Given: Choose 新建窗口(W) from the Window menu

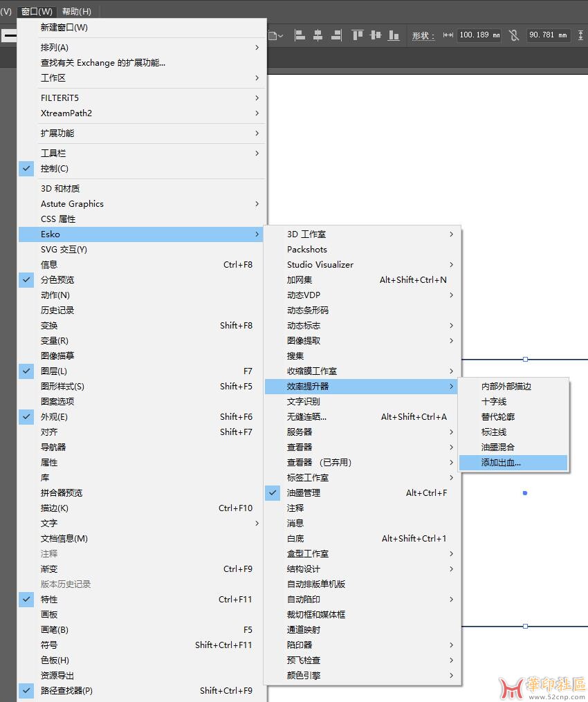Looking at the screenshot, I should [143, 27].
